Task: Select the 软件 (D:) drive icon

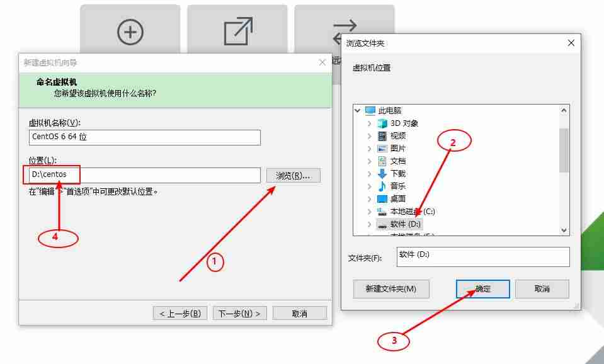Action: 382,225
